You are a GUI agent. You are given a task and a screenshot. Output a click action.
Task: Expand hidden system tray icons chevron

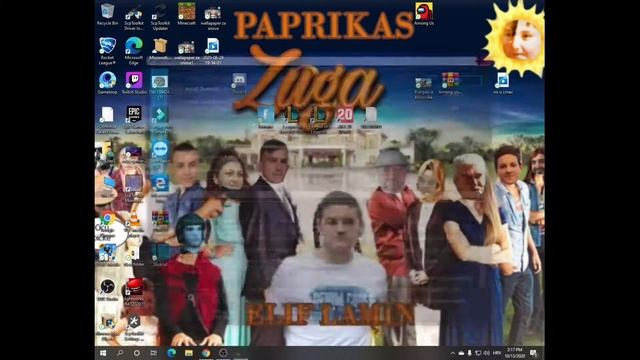(452, 353)
